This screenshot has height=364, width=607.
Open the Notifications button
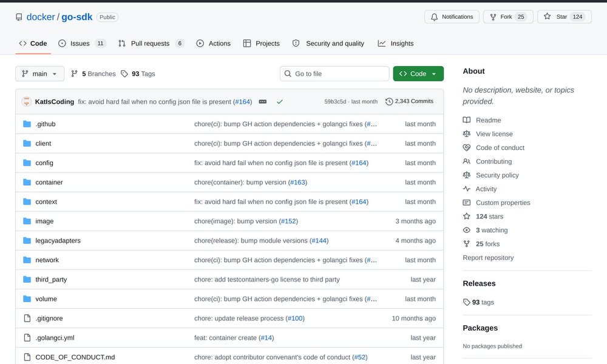452,16
